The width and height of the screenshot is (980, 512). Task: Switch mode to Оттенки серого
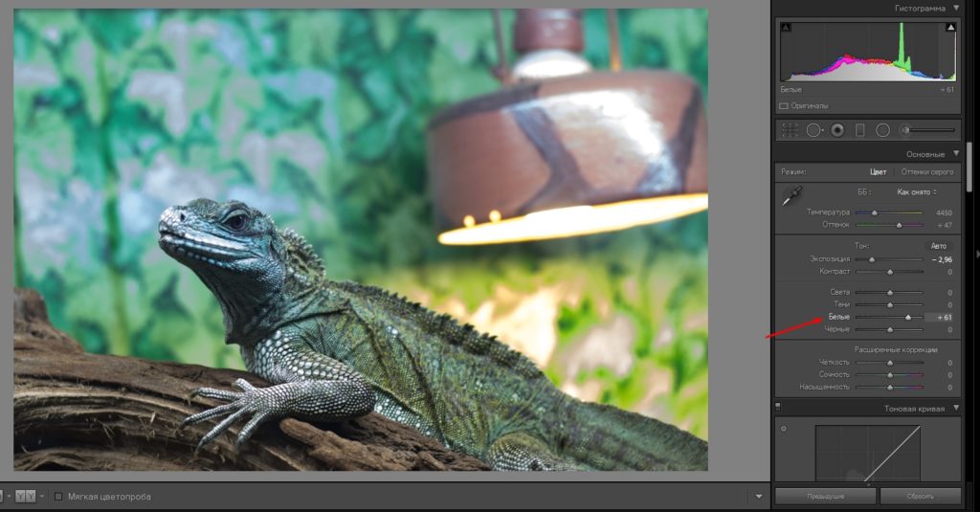tap(927, 172)
